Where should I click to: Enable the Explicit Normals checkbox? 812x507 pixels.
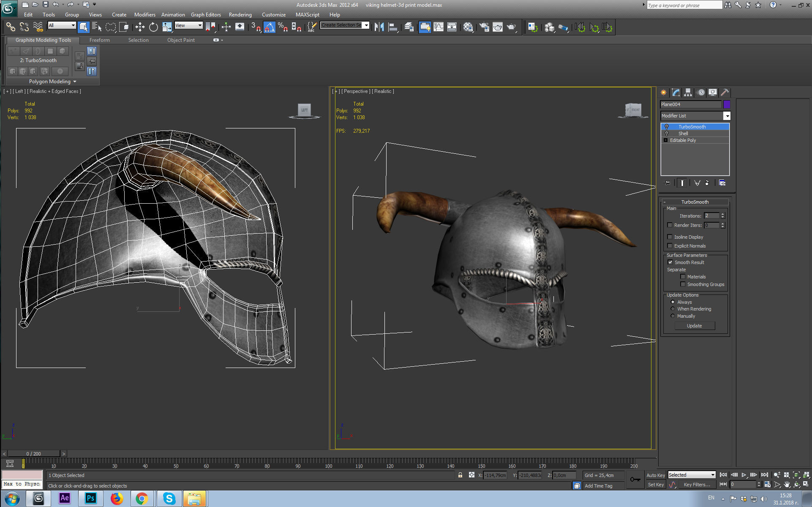670,246
